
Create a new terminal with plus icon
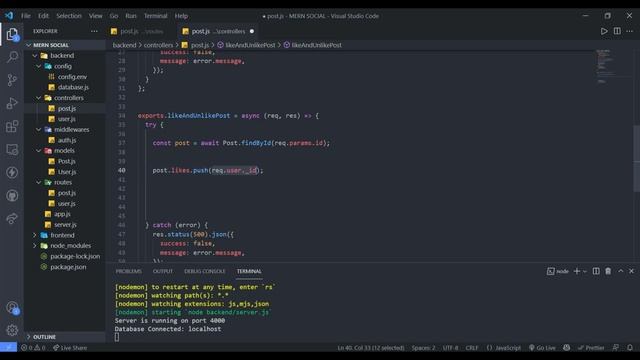point(577,271)
